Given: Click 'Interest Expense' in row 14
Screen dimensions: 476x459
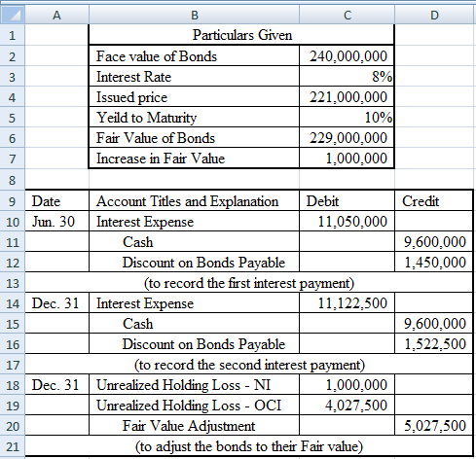Looking at the screenshot, I should pyautogui.click(x=194, y=303).
